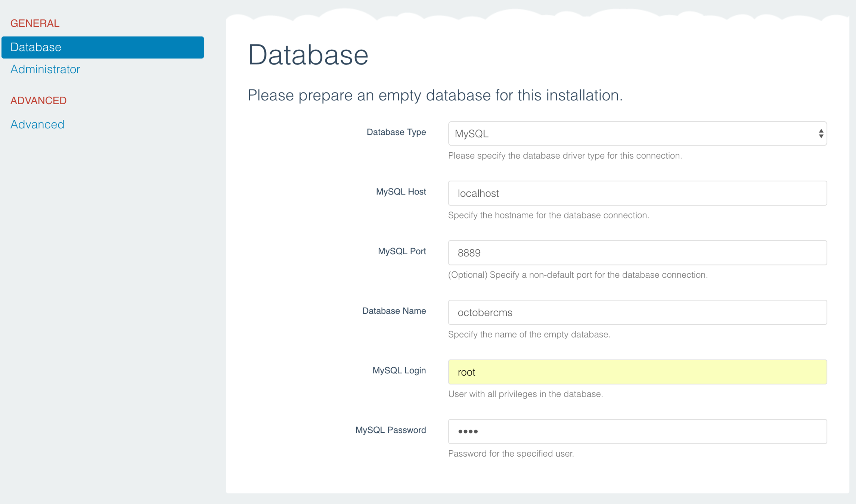Screen dimensions: 856x504
Task: Focus the MySQL Host field with localhost
Action: pyautogui.click(x=637, y=193)
